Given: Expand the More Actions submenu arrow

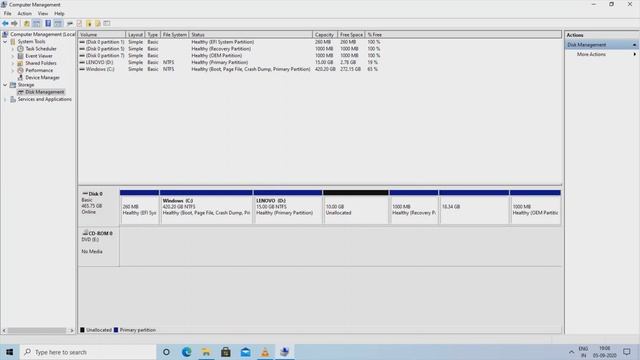Looking at the screenshot, I should pos(635,54).
